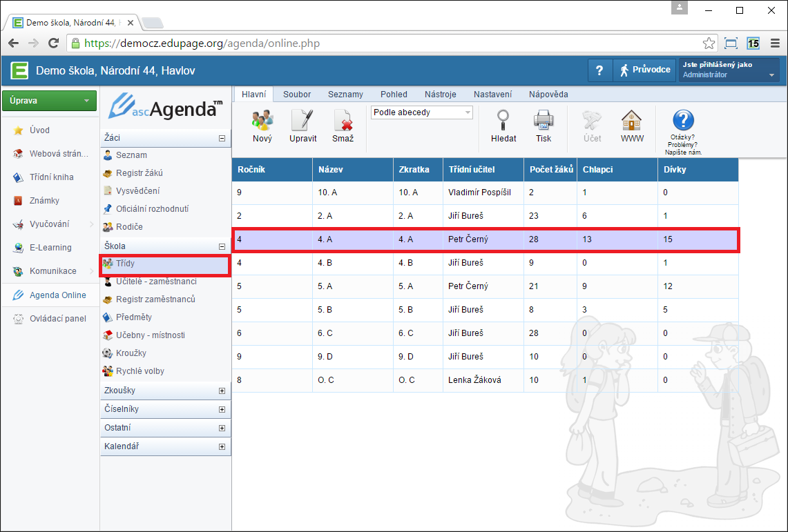
Task: Collapse the Žáci section
Action: pyautogui.click(x=222, y=138)
